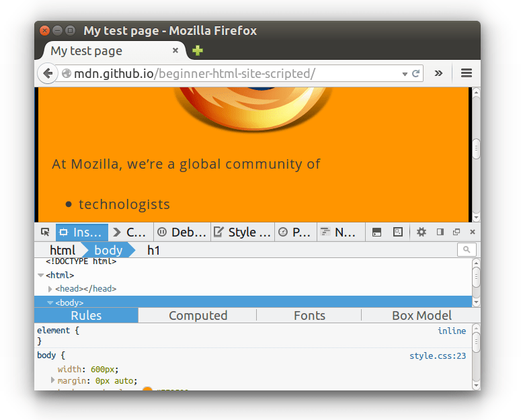Screen dimensions: 521x420
Task: Select the My test page tab
Action: click(x=113, y=51)
